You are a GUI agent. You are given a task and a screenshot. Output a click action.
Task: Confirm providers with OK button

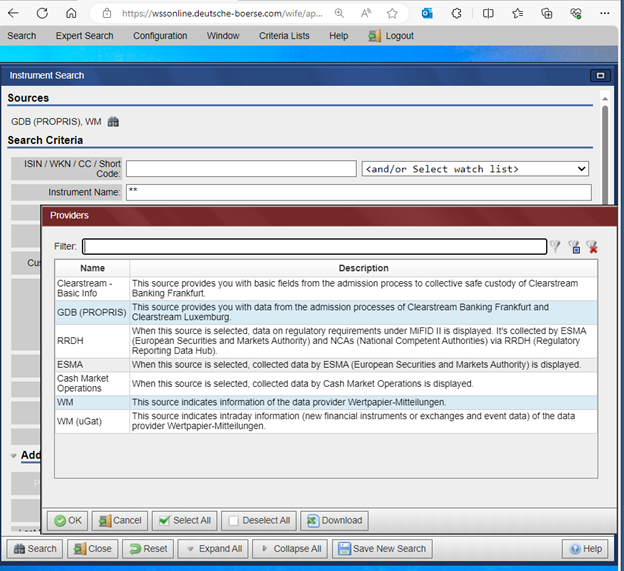point(68,520)
